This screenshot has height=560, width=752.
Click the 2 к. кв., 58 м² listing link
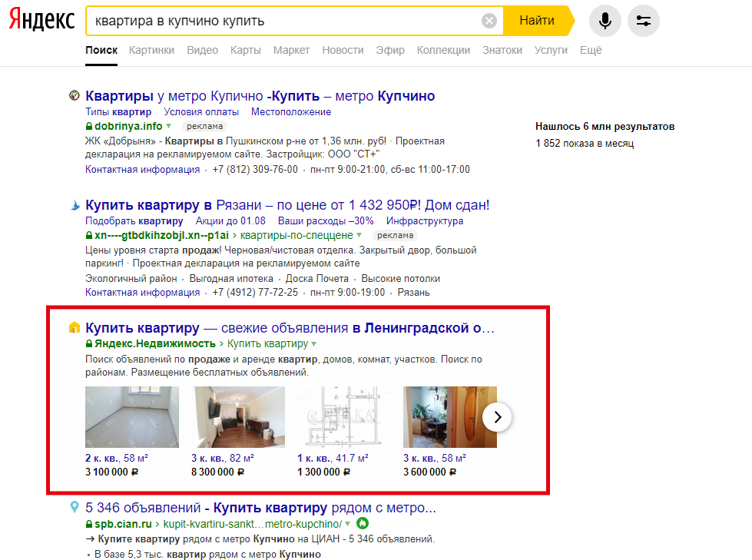point(117,458)
